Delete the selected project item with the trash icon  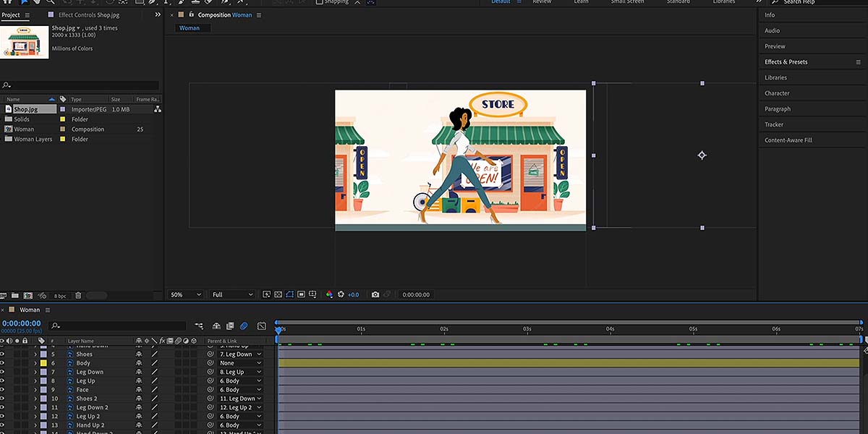pyautogui.click(x=78, y=295)
